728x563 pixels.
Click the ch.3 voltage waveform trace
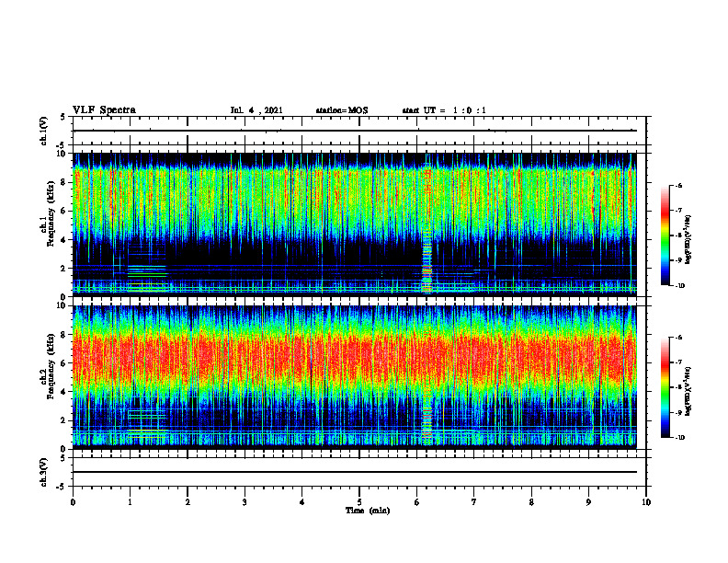click(x=355, y=472)
